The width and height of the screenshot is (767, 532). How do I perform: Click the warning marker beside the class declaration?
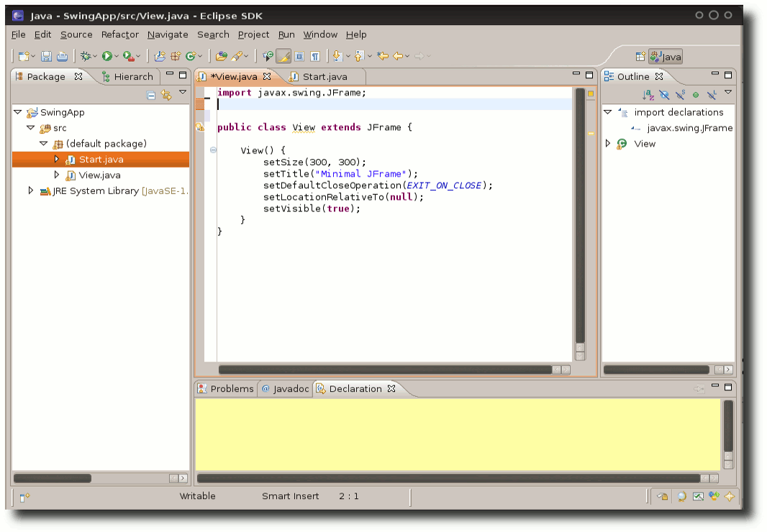point(199,128)
